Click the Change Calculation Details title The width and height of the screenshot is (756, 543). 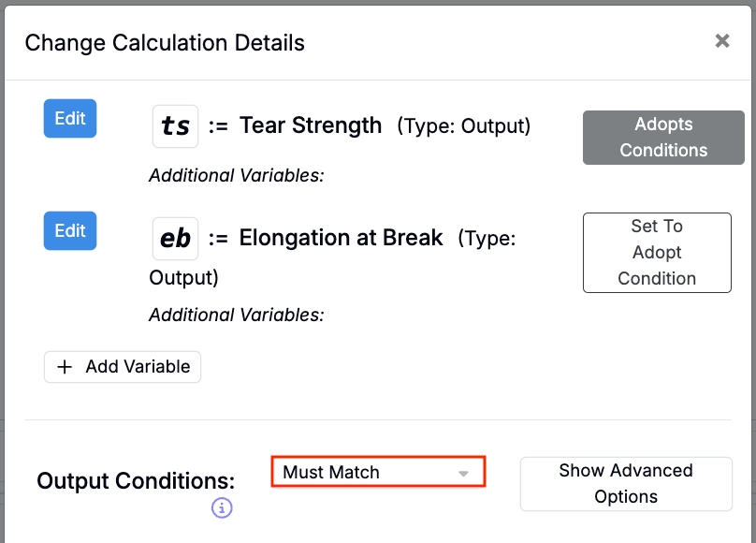point(165,42)
